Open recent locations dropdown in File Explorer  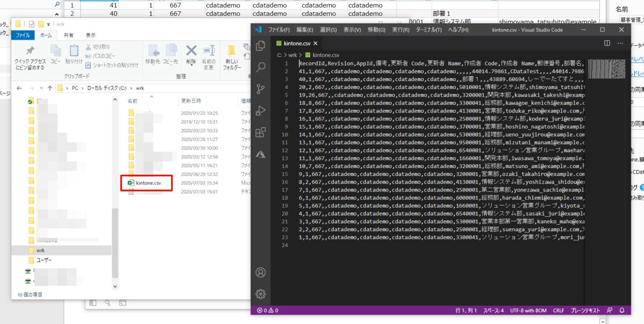pos(41,88)
